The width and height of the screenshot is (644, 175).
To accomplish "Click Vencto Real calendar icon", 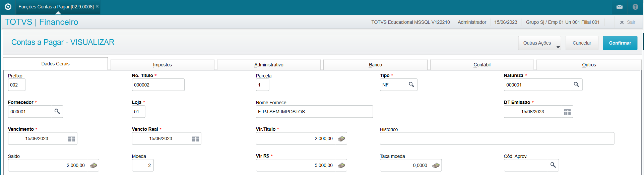I will (195, 139).
